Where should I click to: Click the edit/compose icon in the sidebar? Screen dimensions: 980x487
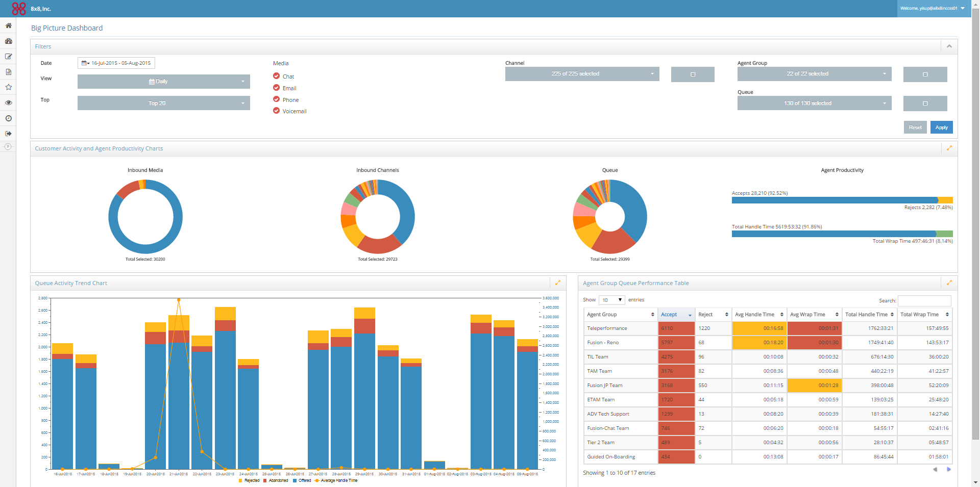8,57
